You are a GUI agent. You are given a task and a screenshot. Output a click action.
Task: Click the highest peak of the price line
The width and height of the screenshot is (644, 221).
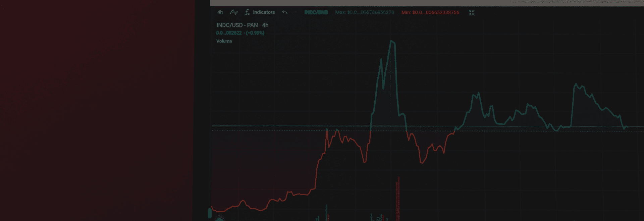point(392,41)
